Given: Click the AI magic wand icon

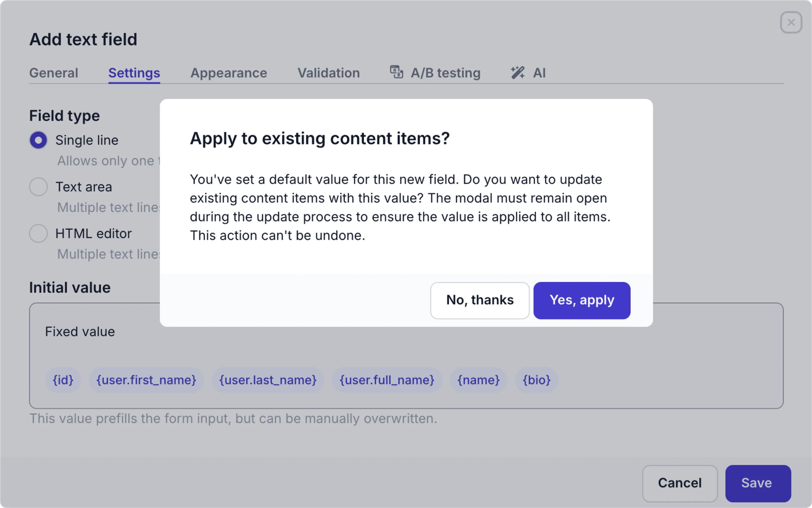Looking at the screenshot, I should coord(518,73).
